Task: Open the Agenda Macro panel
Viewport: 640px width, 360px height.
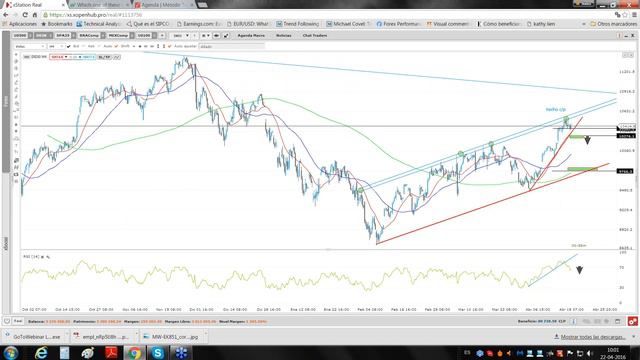Action: point(251,36)
